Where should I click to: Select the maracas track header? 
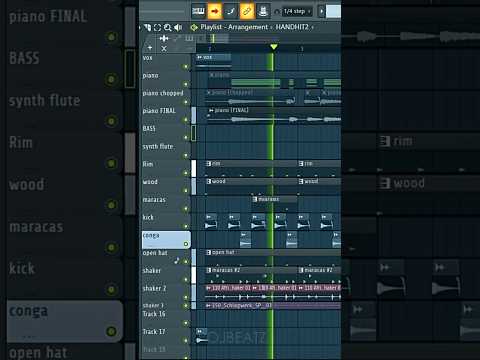click(x=166, y=204)
